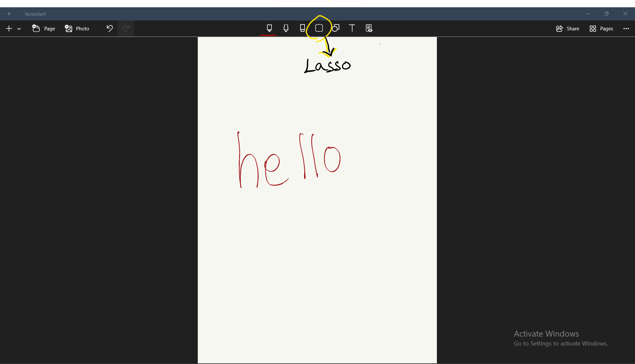635x364 pixels.
Task: Expand the add menu chevron
Action: tap(19, 29)
